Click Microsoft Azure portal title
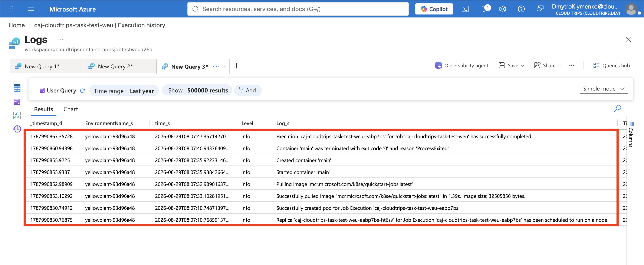 point(72,9)
